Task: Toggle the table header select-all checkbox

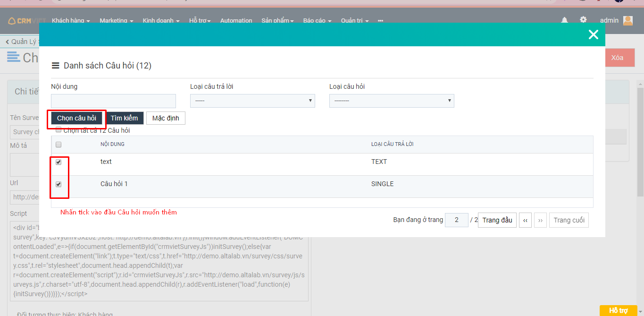Action: 59,145
